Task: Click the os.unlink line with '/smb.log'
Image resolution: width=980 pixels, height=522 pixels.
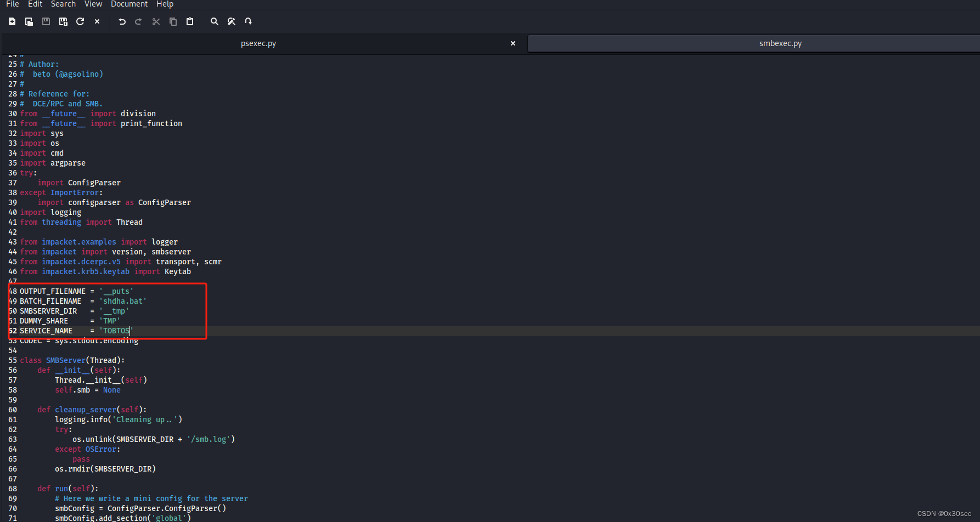Action: 154,439
